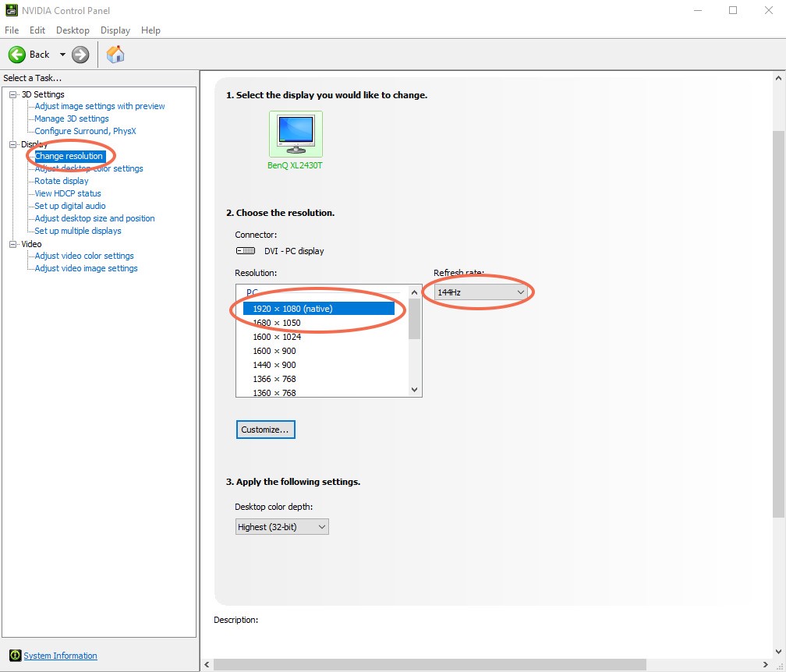Click main panel vertical scroll down arrow
The height and width of the screenshot is (672, 786).
(778, 652)
